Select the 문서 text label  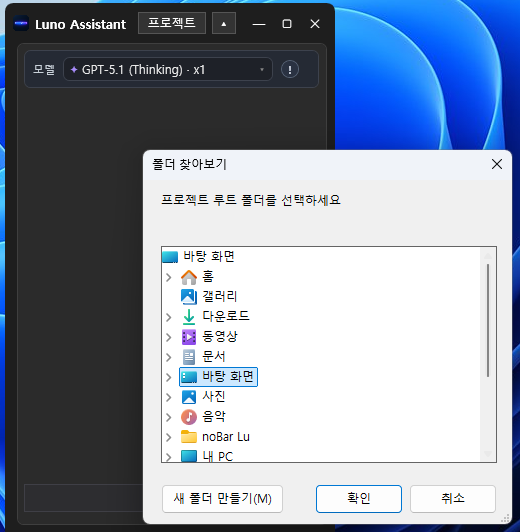click(214, 357)
